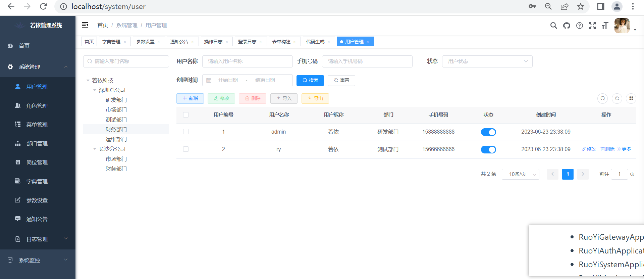Select 运维部门 in department tree
The height and width of the screenshot is (279, 644).
[116, 139]
